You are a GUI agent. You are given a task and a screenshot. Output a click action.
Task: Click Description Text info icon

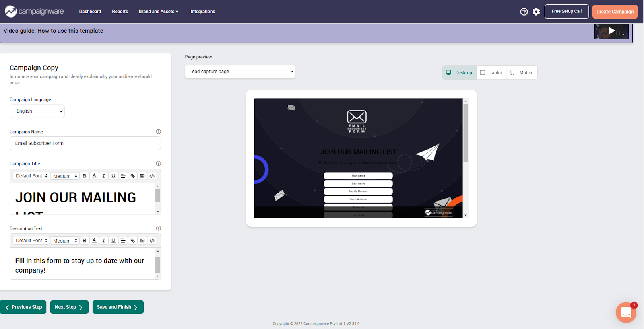click(158, 228)
